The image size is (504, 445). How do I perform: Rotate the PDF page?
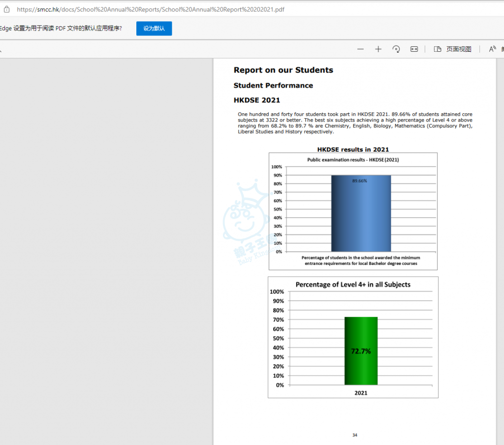(396, 49)
